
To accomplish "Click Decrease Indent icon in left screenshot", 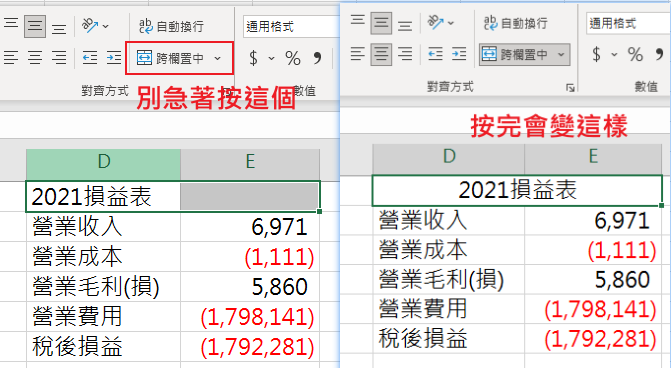I will tap(90, 57).
